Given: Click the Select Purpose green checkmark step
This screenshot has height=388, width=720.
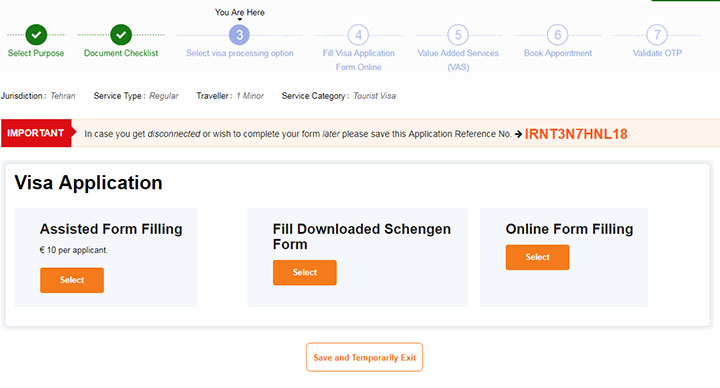Looking at the screenshot, I should coord(36,34).
